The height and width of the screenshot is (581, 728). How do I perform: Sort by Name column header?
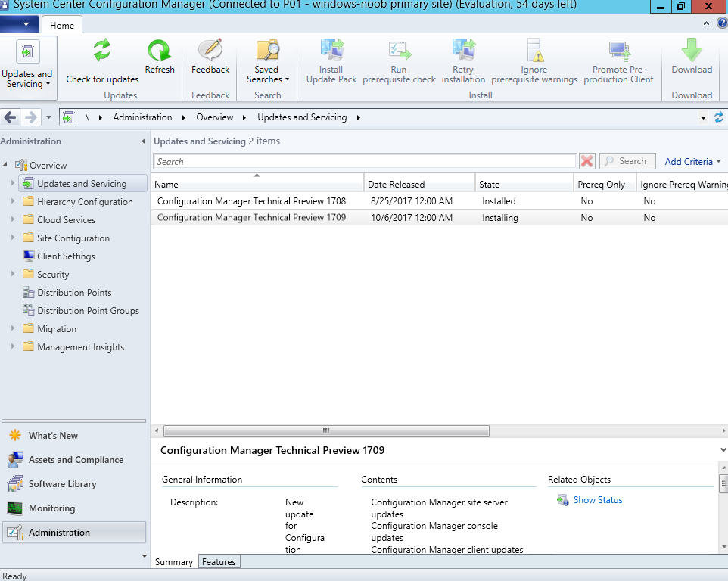pyautogui.click(x=258, y=185)
